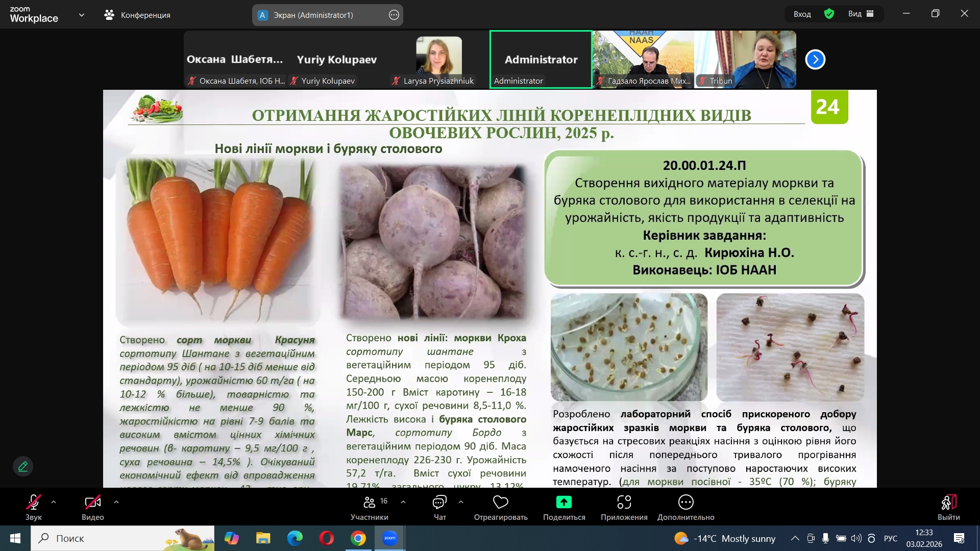Open the Чат chat panel
Viewport: 980px width, 551px height.
point(439,503)
